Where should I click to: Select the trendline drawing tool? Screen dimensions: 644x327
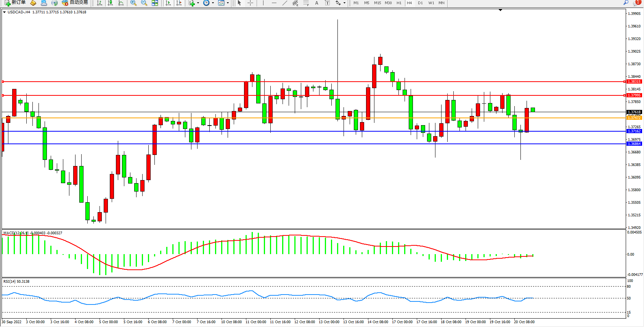coord(284,3)
